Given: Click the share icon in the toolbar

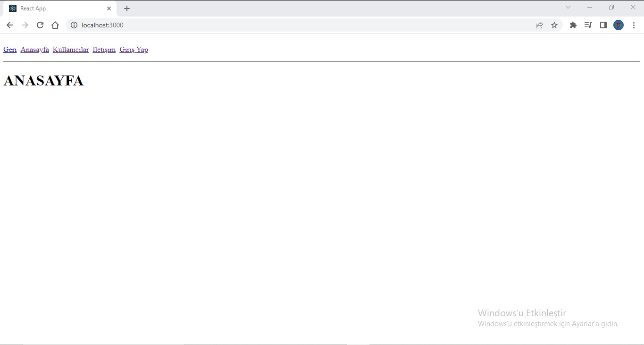Looking at the screenshot, I should (x=539, y=25).
